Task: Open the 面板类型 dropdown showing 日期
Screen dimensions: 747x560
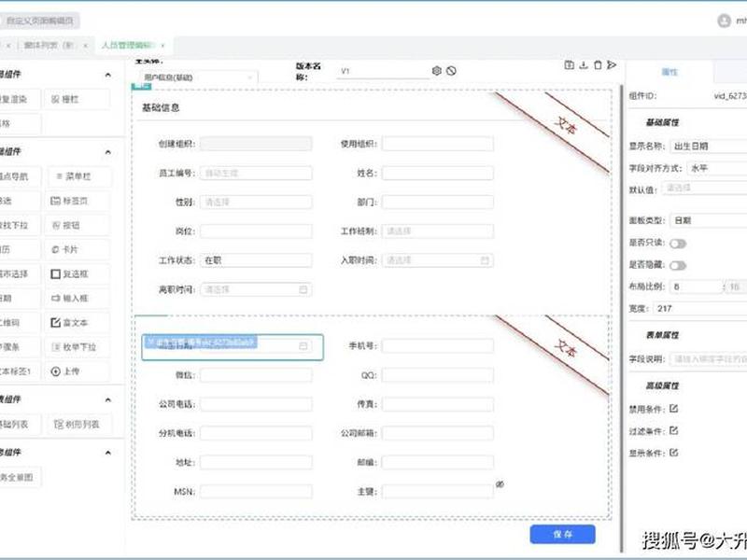Action: tap(709, 220)
